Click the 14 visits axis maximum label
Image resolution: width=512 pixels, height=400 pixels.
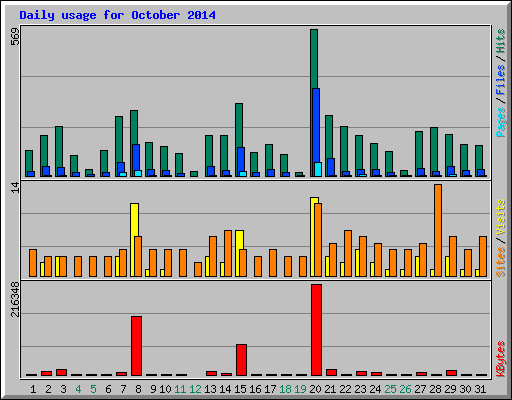[15, 188]
